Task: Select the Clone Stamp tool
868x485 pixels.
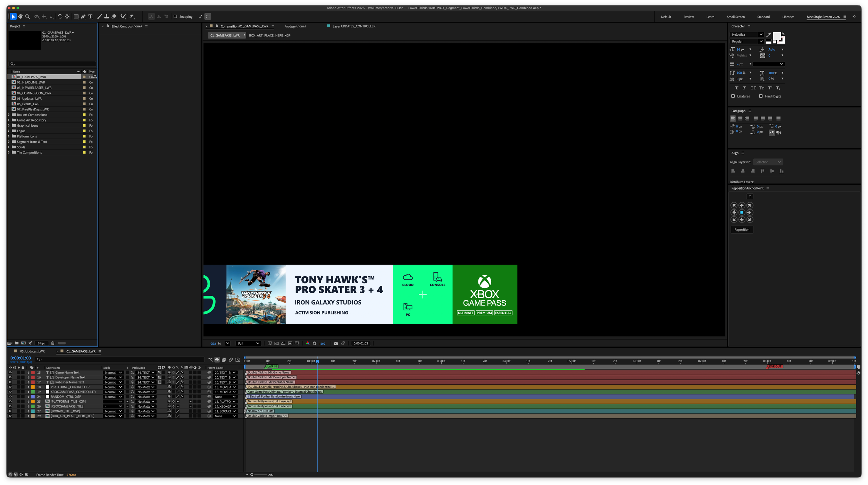Action: coord(107,16)
